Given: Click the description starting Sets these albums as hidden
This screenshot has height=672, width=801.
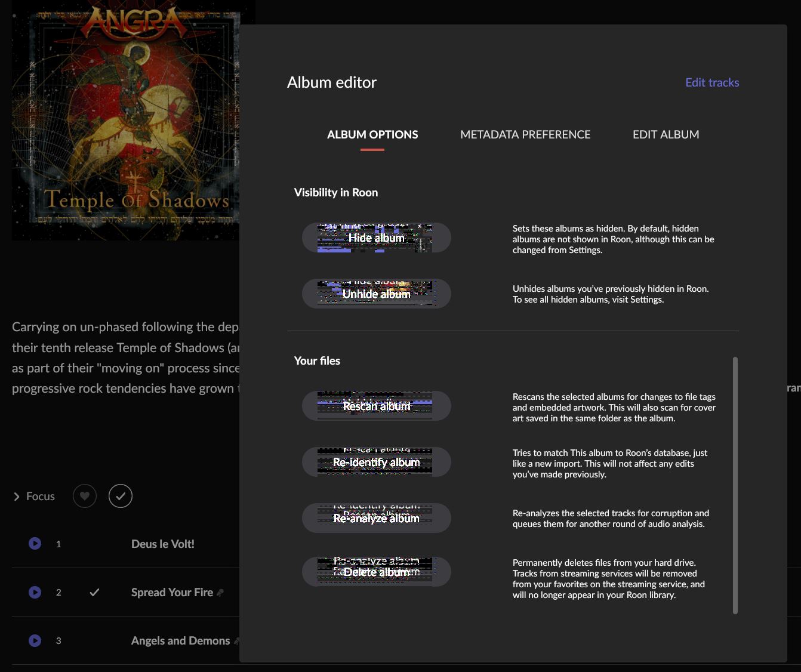Looking at the screenshot, I should tap(614, 239).
